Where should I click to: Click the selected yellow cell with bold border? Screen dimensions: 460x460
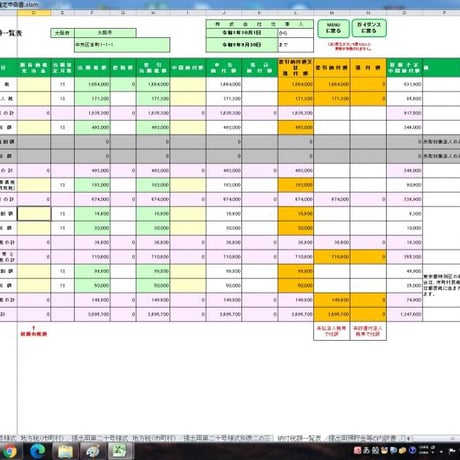[34, 214]
